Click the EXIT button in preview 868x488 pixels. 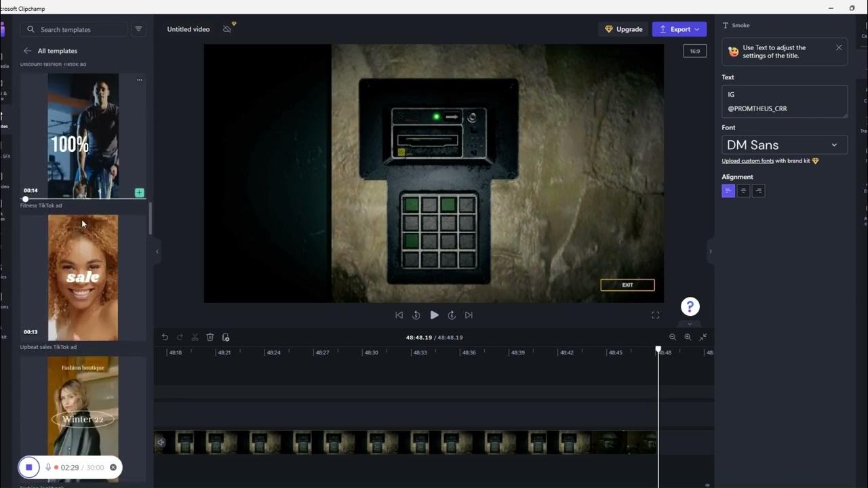[627, 285]
